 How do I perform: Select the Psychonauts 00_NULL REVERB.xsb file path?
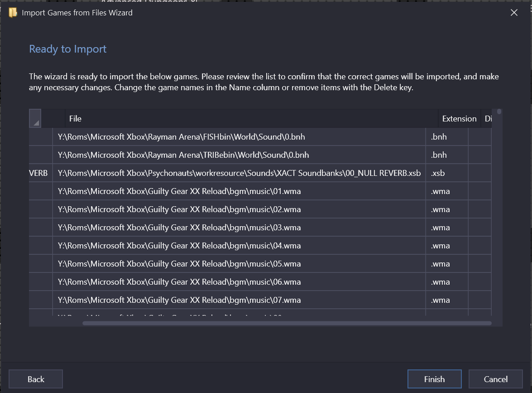pyautogui.click(x=239, y=173)
